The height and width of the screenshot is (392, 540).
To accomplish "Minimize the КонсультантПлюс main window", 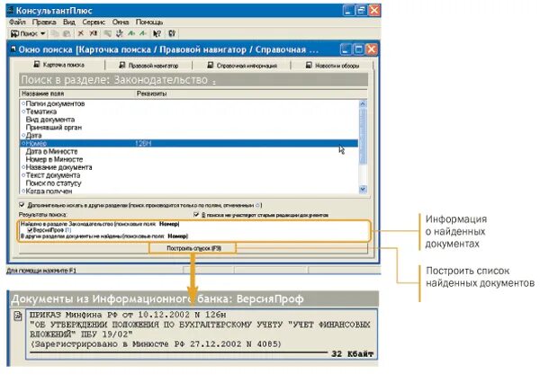I will tap(348, 10).
